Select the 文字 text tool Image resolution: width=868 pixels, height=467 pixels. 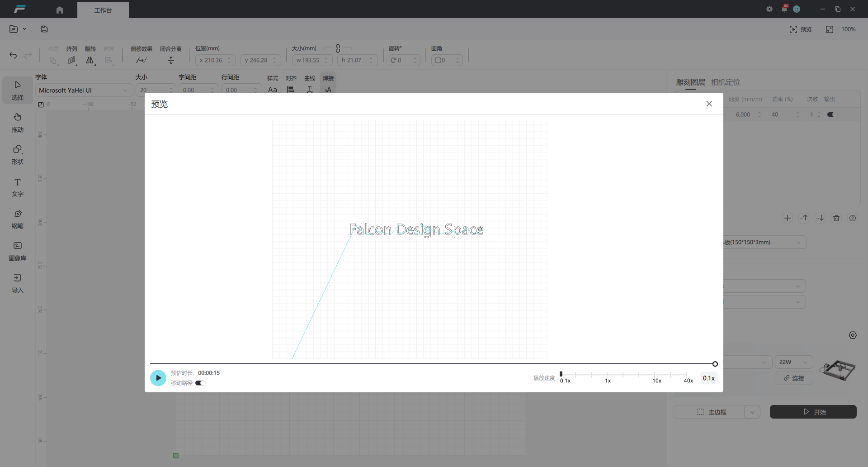tap(18, 187)
